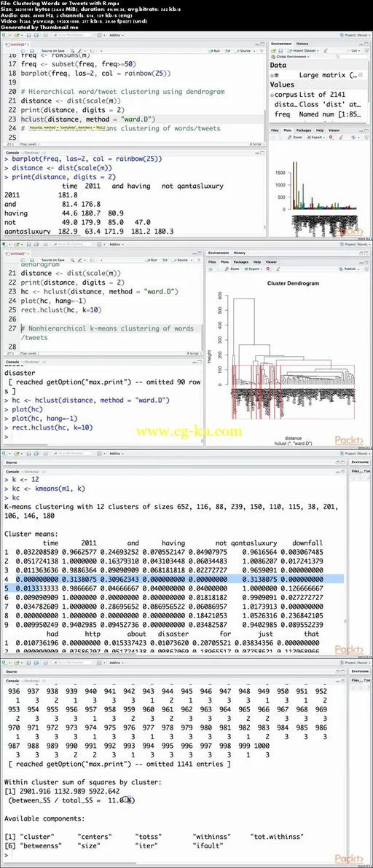
Task: Select highlighted row 4 of Cluster means
Action: coord(173,578)
